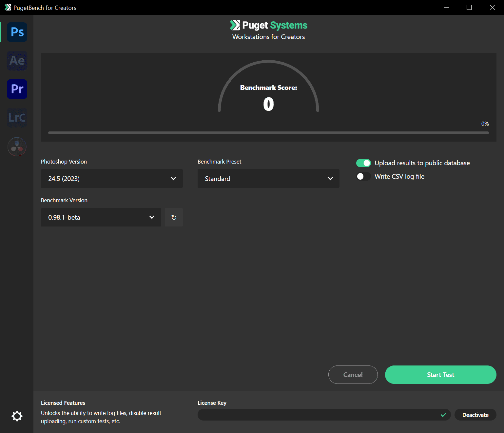Open the Photoshop Version dropdown

coord(112,178)
